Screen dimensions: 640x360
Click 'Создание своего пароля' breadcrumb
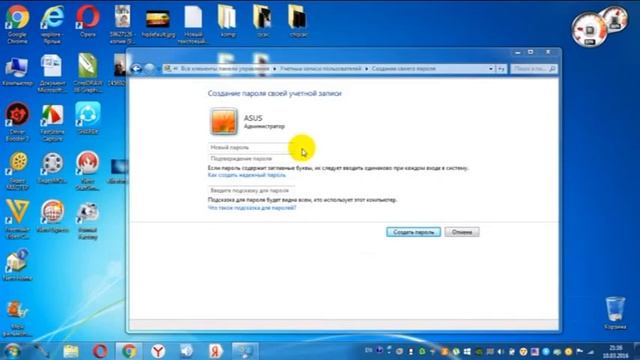click(x=404, y=69)
